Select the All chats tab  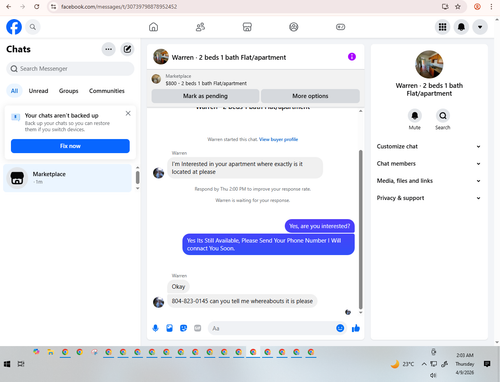[14, 91]
